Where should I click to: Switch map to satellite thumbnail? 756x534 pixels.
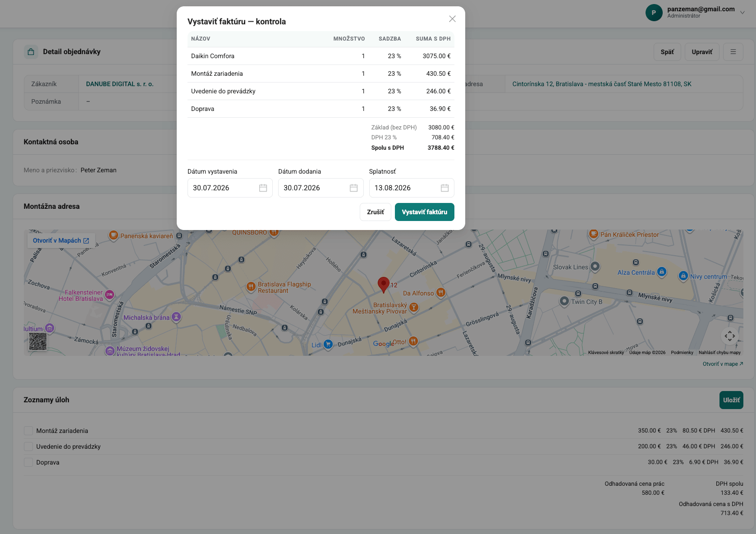pyautogui.click(x=38, y=341)
